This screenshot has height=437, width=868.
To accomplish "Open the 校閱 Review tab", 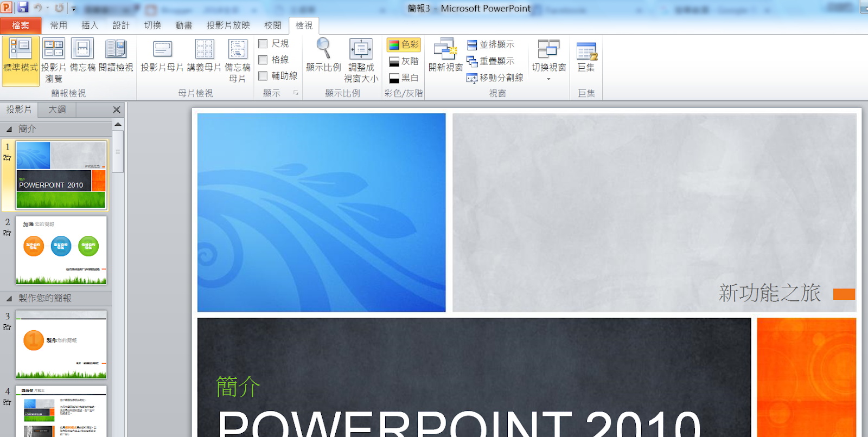I will [x=273, y=25].
